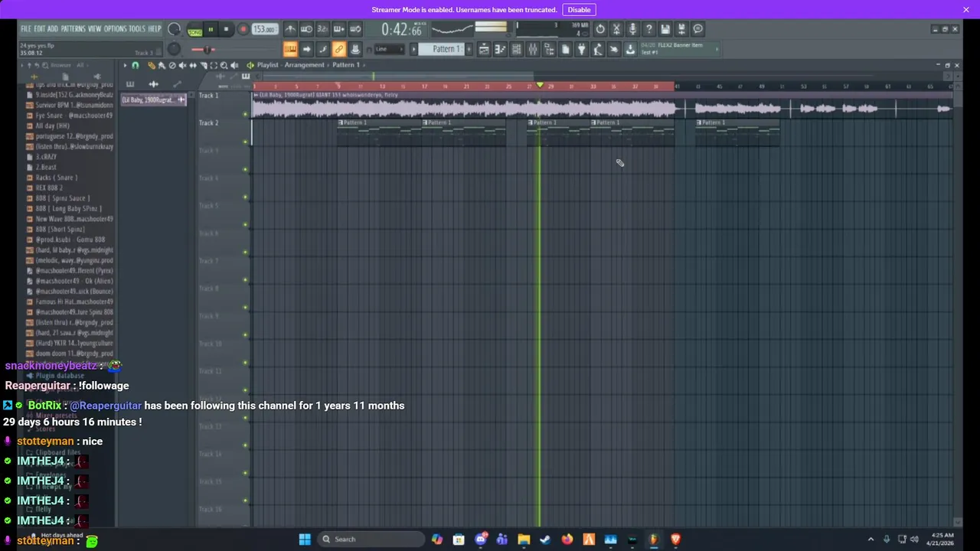Stop playback with the stop button
Viewport: 980px width, 551px height.
coord(226,30)
